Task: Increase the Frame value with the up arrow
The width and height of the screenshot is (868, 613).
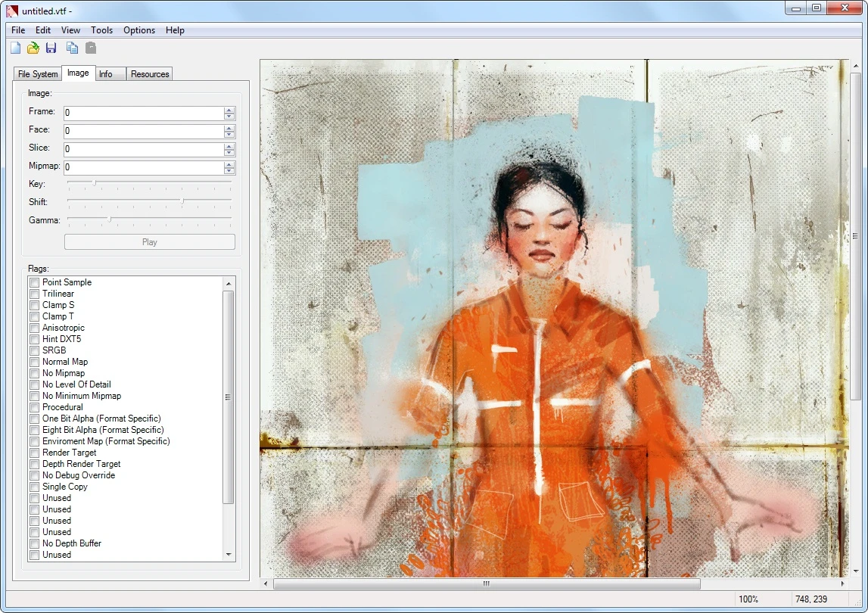Action: [229, 110]
